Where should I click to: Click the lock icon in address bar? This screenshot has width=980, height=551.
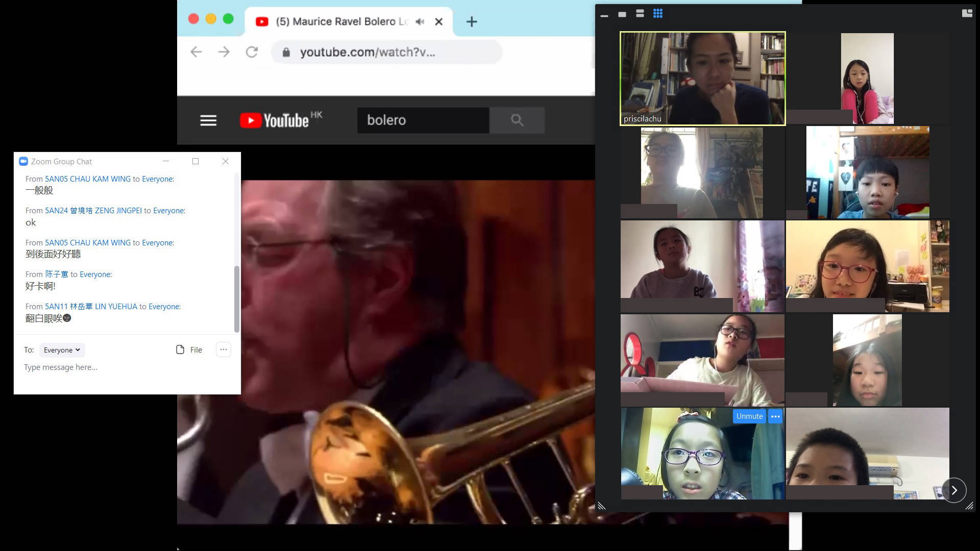point(286,53)
